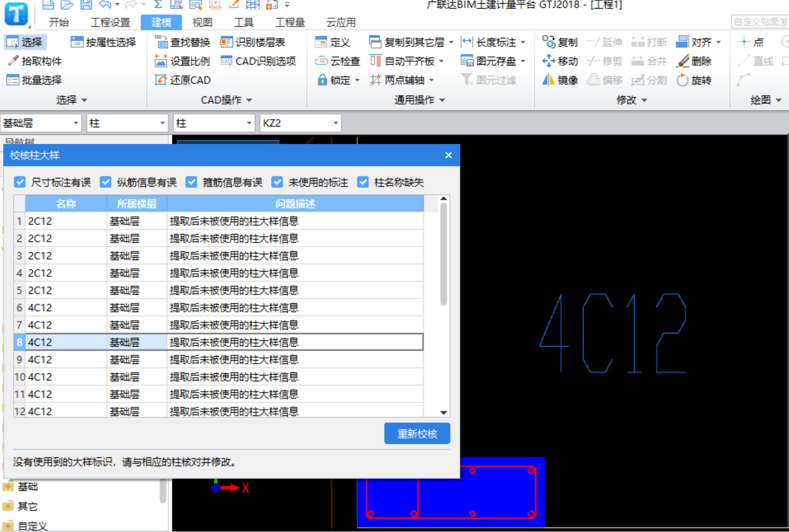Choose 设置比例 tool
789x532 pixels.
point(183,61)
